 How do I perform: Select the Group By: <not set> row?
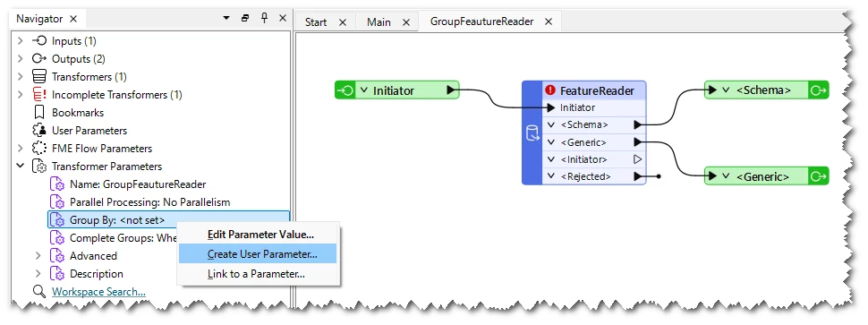[x=168, y=220]
